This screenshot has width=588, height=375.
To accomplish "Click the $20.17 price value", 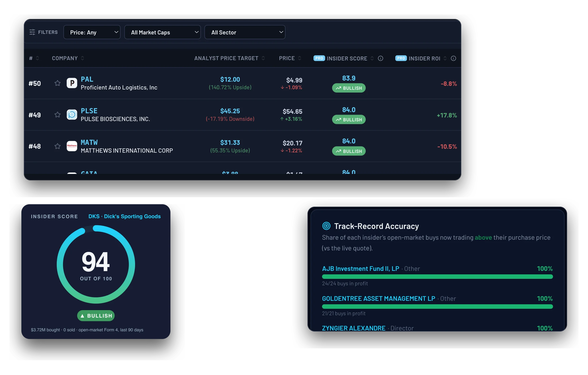I will tap(293, 143).
